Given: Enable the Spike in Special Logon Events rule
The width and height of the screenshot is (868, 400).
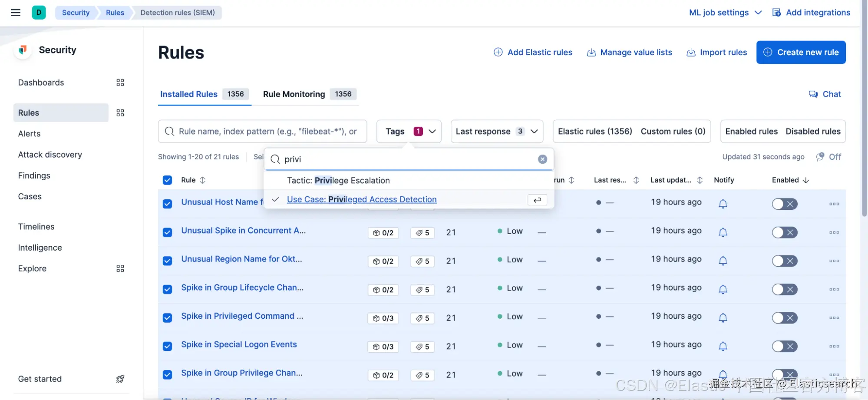Looking at the screenshot, I should [784, 346].
